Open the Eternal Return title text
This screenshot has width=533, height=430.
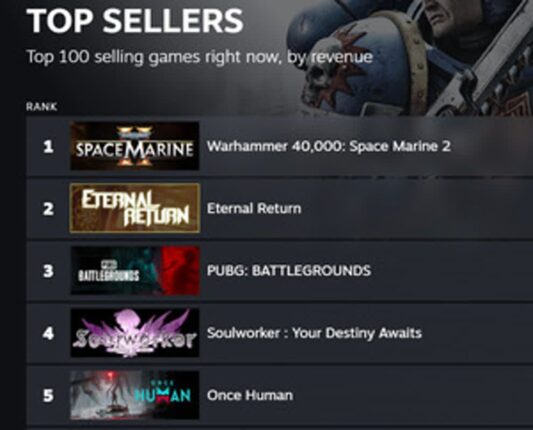(x=254, y=208)
